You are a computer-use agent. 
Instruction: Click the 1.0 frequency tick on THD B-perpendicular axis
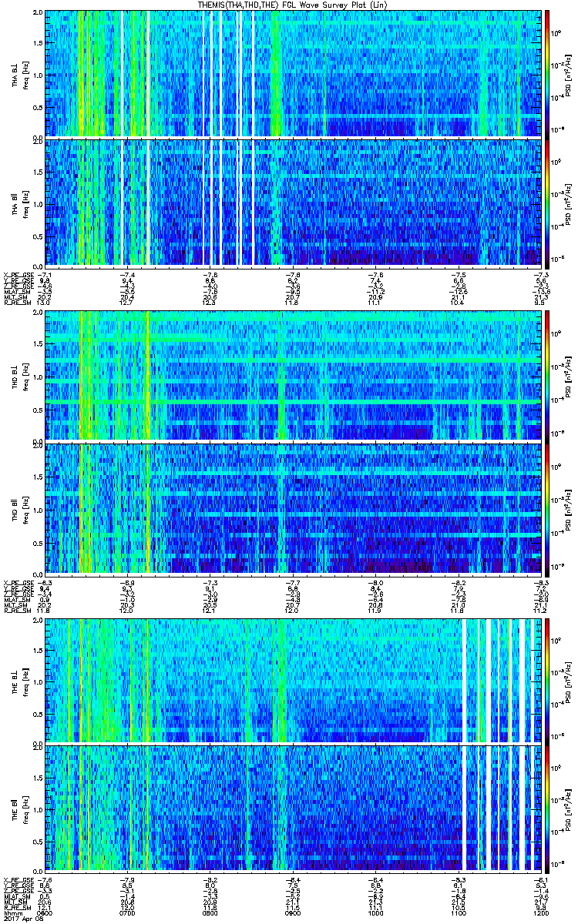coord(39,377)
